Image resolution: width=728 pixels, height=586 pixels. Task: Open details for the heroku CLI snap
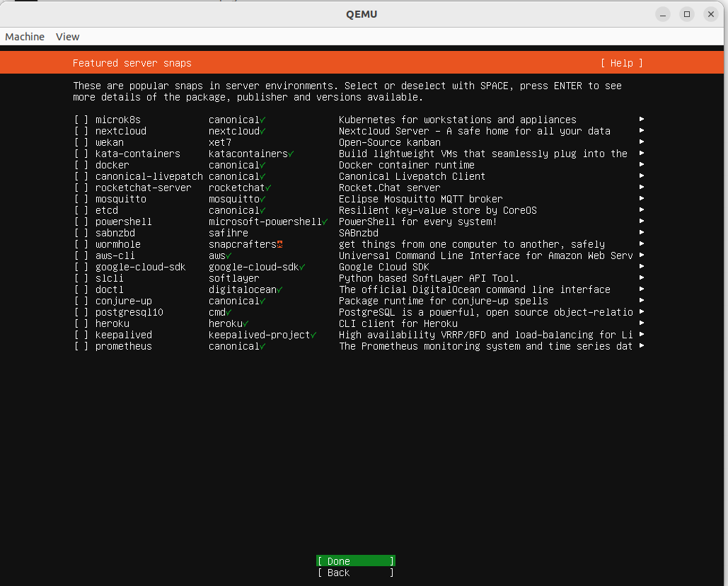pyautogui.click(x=640, y=323)
